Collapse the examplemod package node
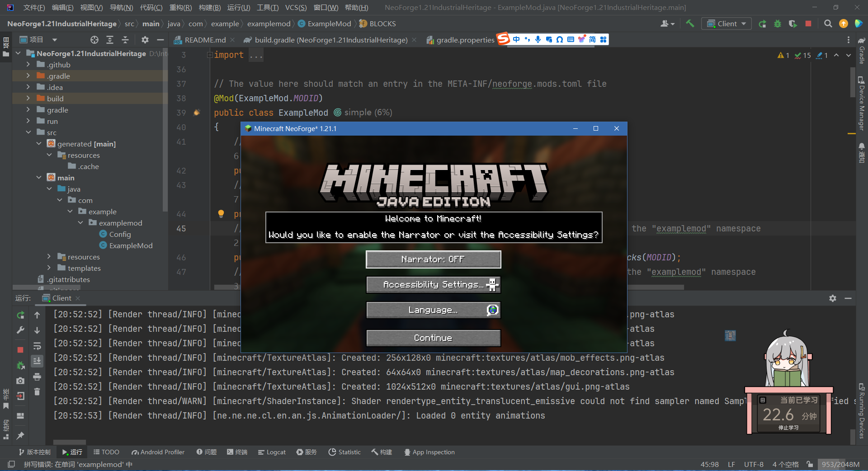The image size is (868, 471). 80,223
